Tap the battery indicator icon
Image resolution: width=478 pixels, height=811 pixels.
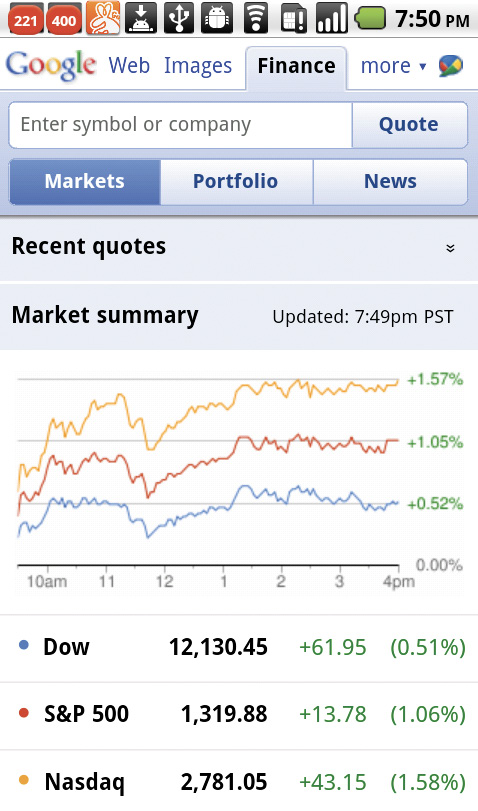point(370,18)
